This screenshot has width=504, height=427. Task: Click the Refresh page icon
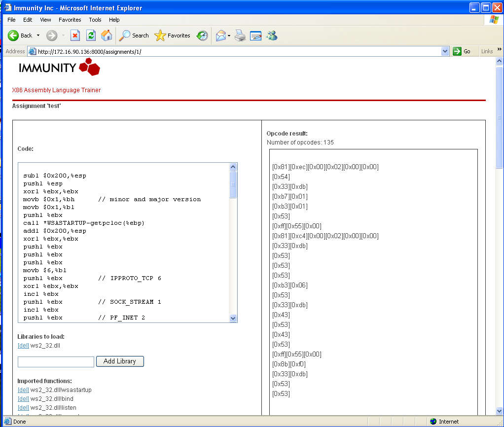point(91,36)
